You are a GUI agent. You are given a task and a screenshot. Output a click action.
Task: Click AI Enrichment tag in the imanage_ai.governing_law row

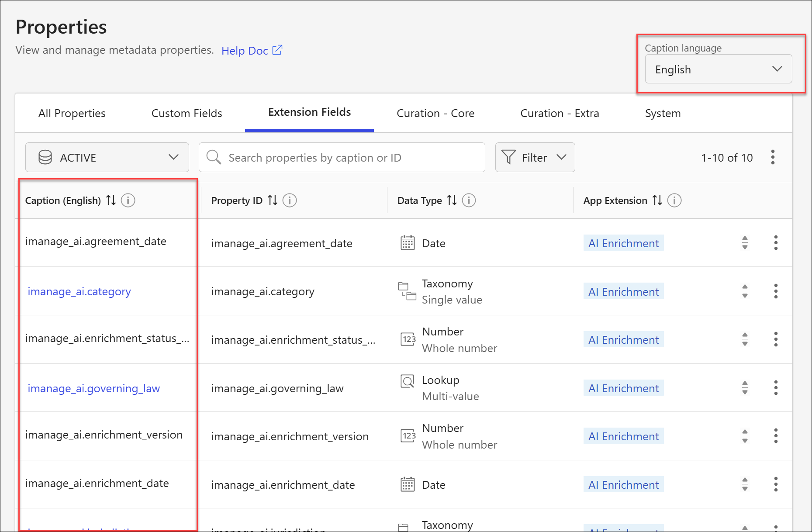623,388
